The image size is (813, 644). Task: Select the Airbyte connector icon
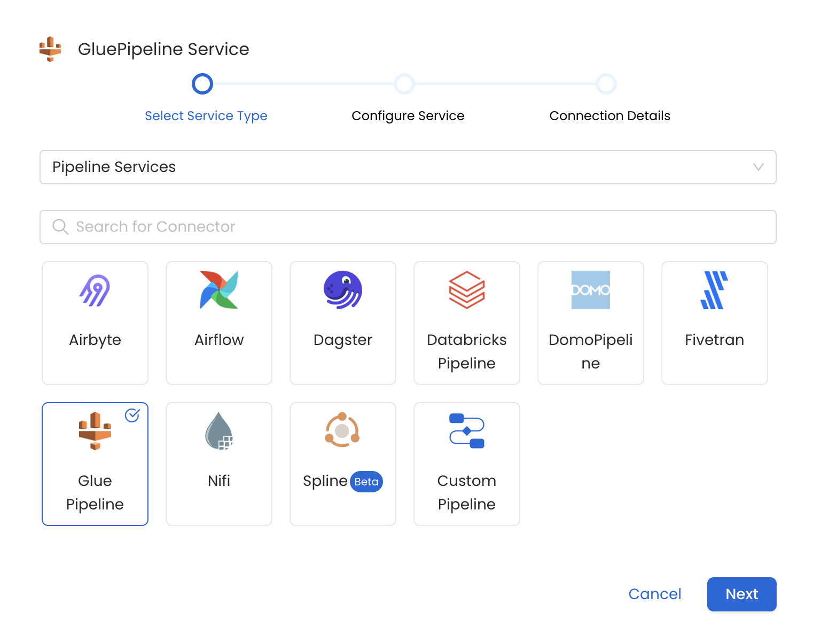coord(95,290)
